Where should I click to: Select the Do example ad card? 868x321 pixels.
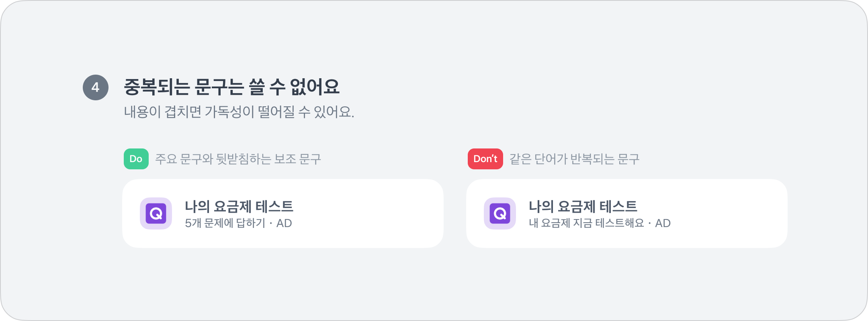tap(362, 213)
